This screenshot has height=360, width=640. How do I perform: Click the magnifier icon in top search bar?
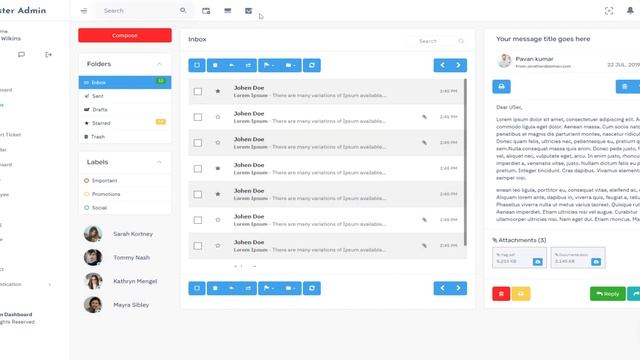click(183, 10)
